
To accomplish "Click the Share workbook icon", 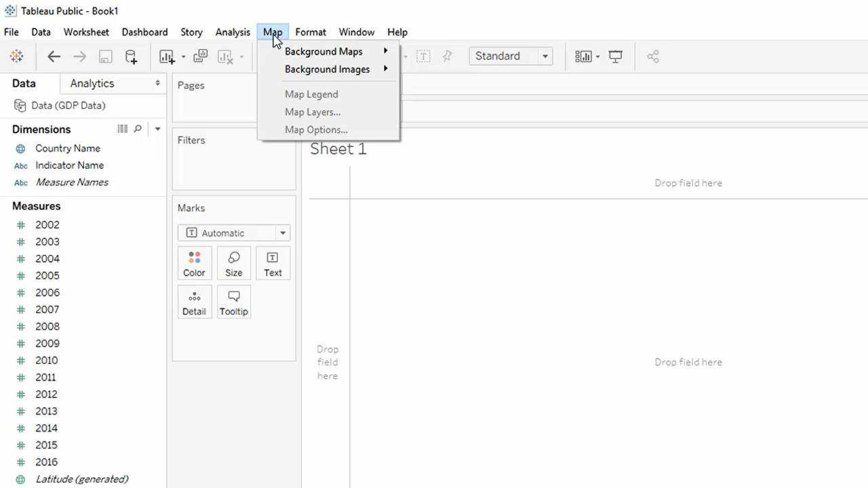I will pyautogui.click(x=653, y=57).
